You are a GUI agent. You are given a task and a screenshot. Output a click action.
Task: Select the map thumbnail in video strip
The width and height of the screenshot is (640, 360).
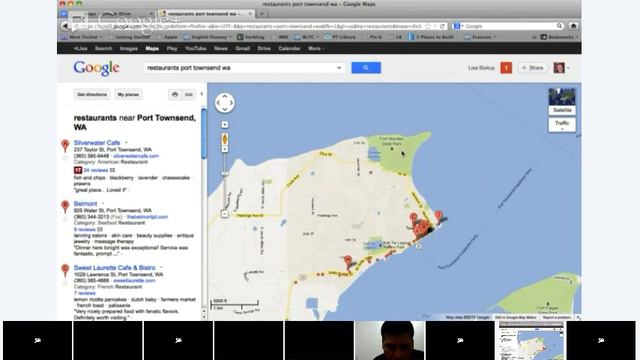pyautogui.click(x=530, y=340)
